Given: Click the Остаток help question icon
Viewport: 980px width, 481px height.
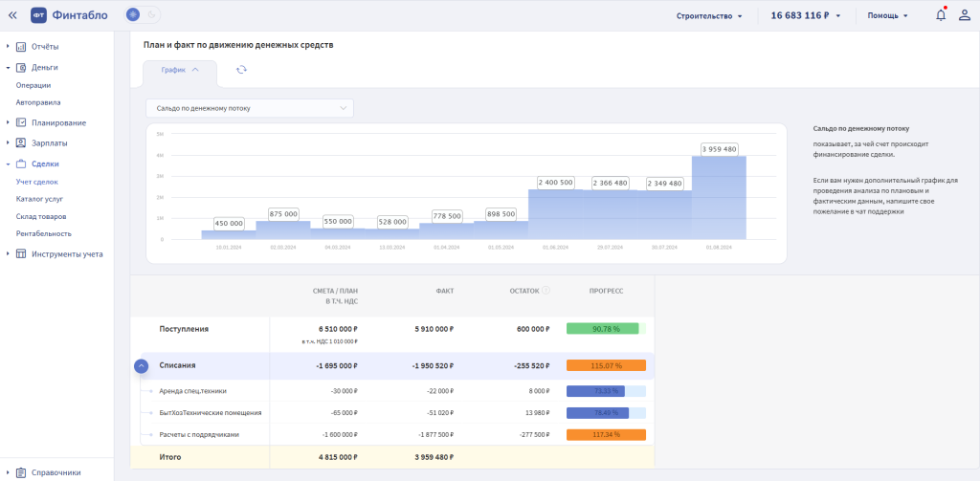Looking at the screenshot, I should click(x=546, y=291).
